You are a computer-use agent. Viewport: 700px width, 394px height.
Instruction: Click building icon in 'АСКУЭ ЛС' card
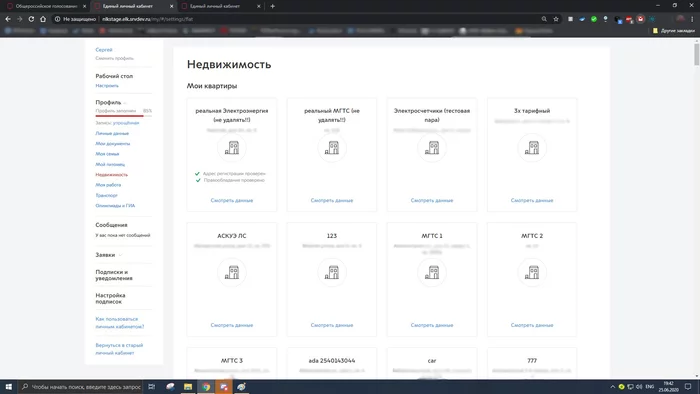point(232,272)
